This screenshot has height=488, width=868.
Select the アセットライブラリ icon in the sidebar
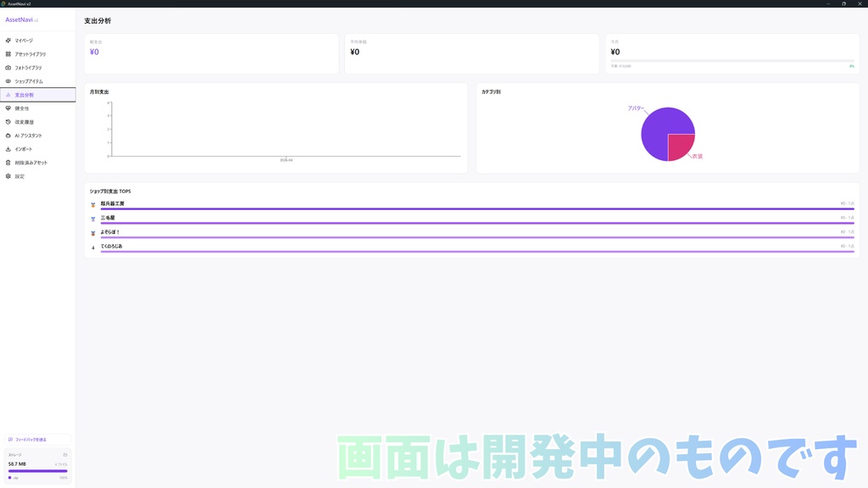(8, 53)
